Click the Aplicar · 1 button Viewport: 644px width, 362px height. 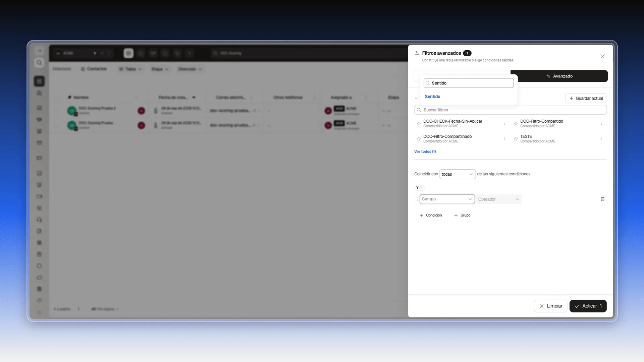[x=588, y=306]
